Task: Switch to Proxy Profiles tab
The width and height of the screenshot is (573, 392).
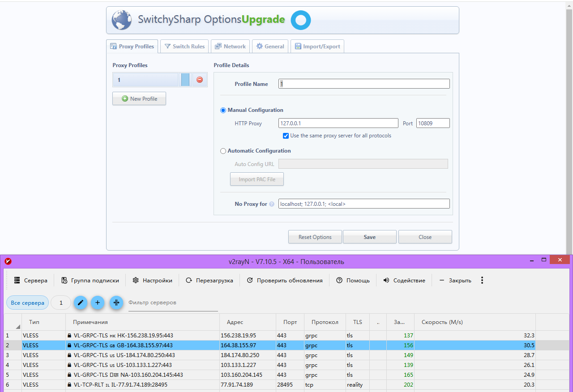Action: [132, 47]
